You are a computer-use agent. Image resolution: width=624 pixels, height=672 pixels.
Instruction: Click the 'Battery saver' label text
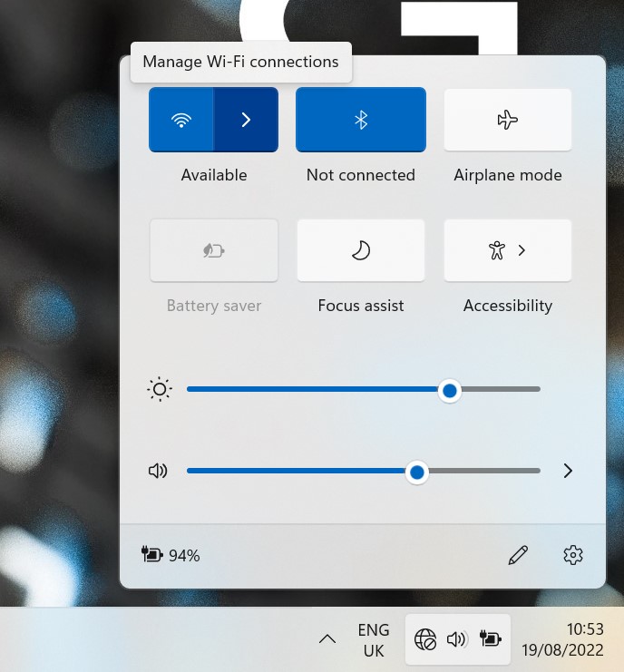pos(214,306)
